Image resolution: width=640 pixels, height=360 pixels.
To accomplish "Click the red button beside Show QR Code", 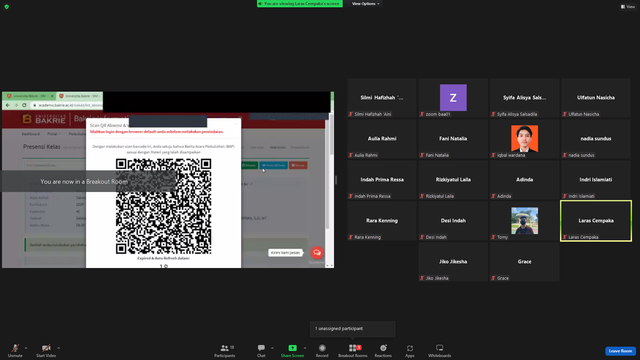I will [298, 165].
